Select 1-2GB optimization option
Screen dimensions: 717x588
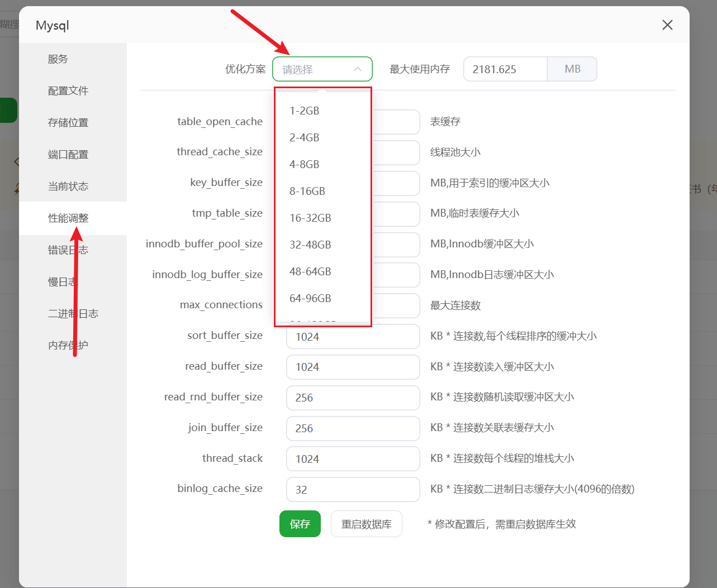[305, 111]
